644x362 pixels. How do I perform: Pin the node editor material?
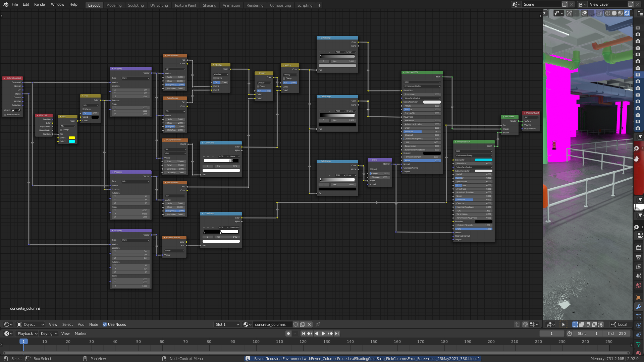[x=318, y=324]
